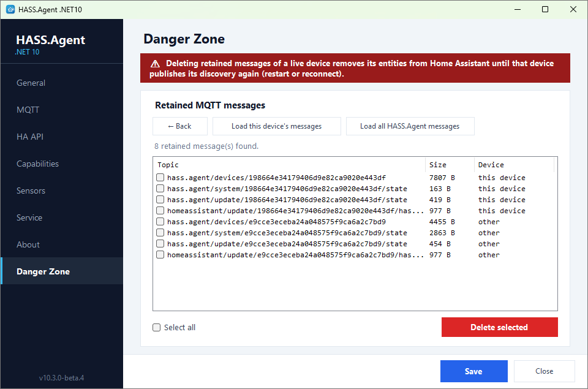Check the hass.agent/devices/198664e3... row checkbox
This screenshot has width=588, height=389.
coord(160,177)
